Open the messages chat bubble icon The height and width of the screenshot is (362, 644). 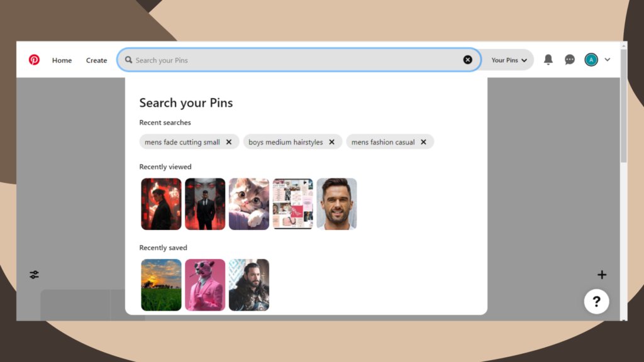pyautogui.click(x=570, y=60)
